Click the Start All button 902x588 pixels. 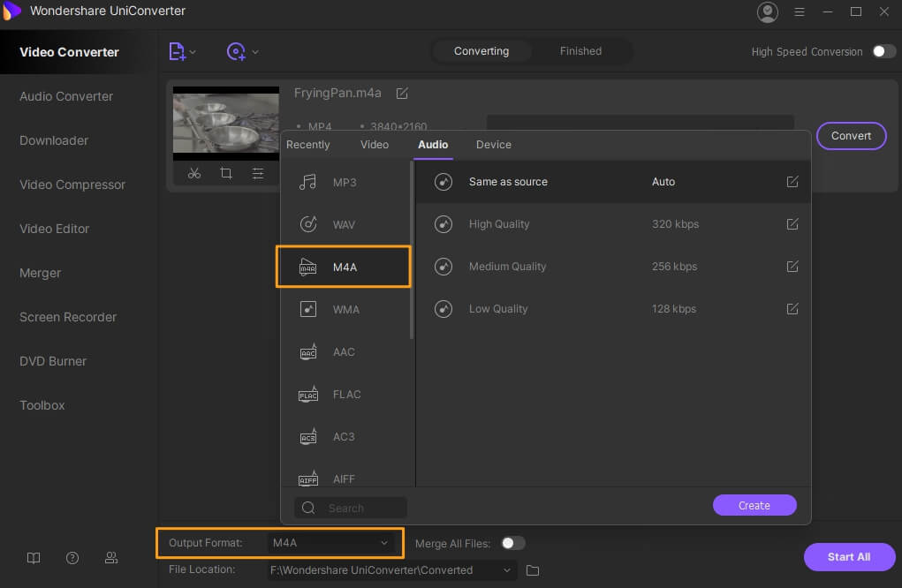tap(849, 557)
